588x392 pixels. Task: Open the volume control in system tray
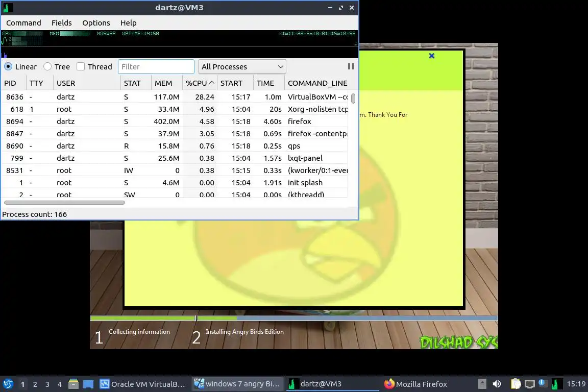497,384
